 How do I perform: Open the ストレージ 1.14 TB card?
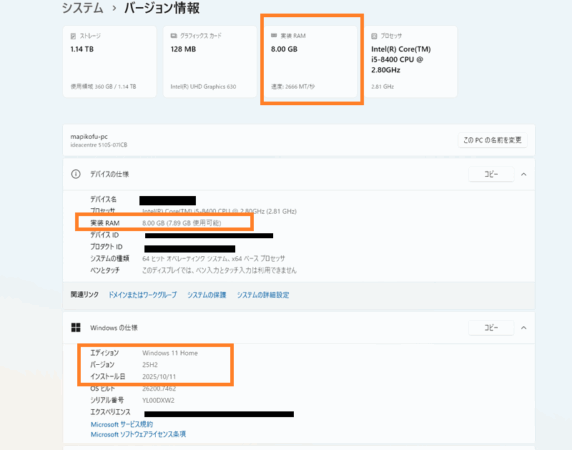pyautogui.click(x=109, y=61)
